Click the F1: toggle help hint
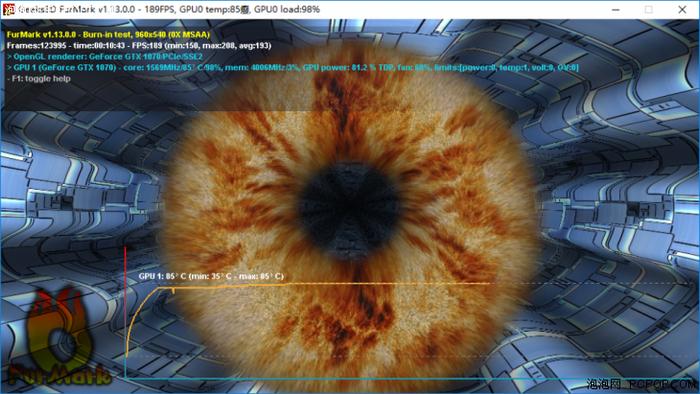 click(x=39, y=78)
